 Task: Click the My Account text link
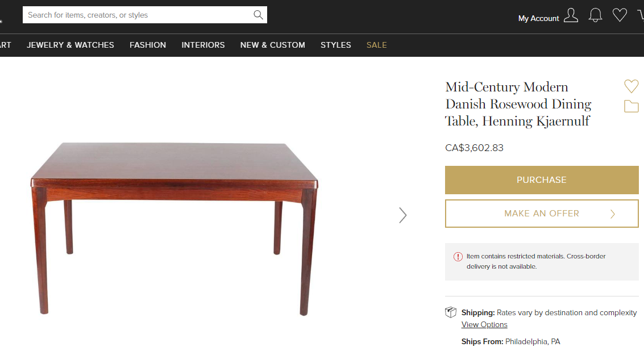(538, 18)
